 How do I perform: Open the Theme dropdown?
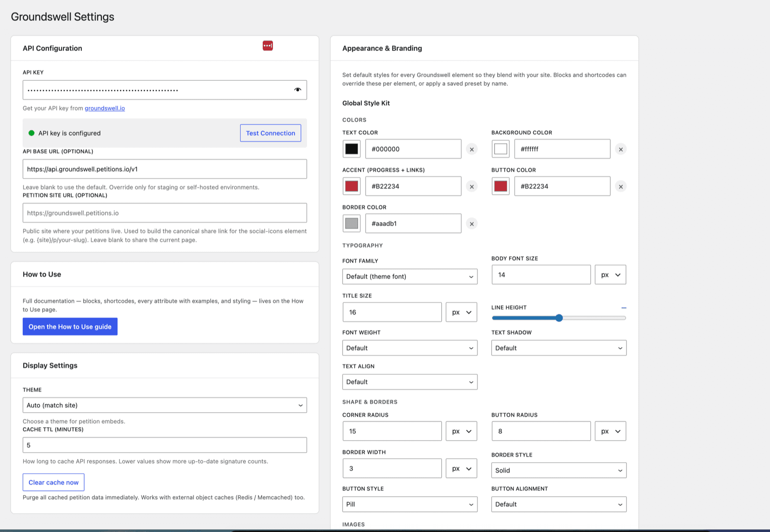[165, 405]
